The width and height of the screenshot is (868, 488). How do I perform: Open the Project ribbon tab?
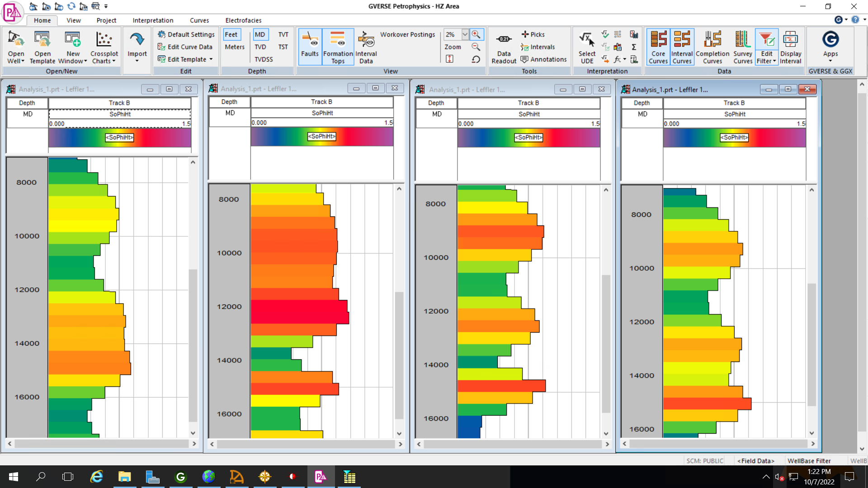tap(106, 20)
